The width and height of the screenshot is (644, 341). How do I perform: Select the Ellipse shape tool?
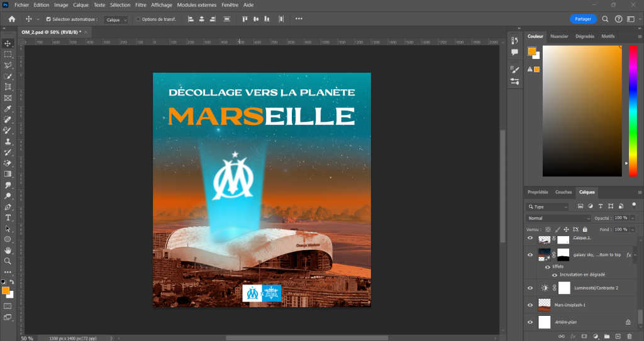click(8, 239)
